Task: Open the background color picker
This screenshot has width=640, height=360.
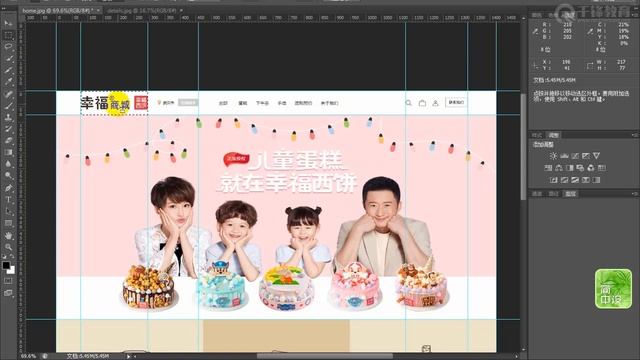Action: pos(11,270)
